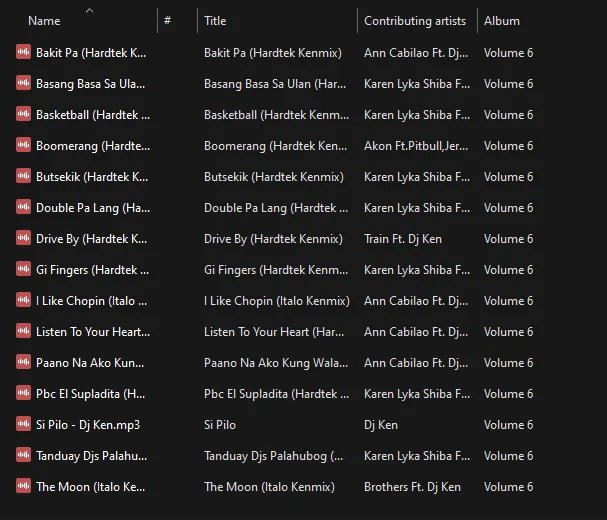Sort by the Title column header

[x=215, y=21]
